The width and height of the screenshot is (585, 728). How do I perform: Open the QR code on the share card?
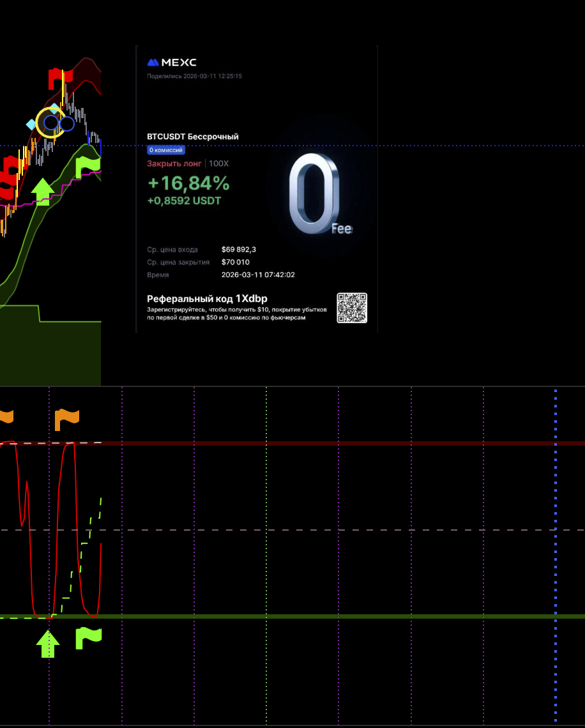(352, 308)
